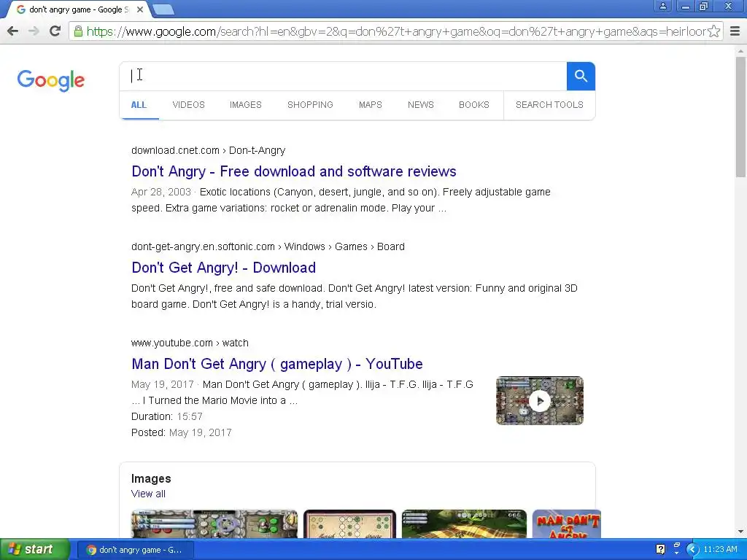The image size is (747, 560).
Task: Play the Man Don't Get Angry video
Action: [x=540, y=400]
